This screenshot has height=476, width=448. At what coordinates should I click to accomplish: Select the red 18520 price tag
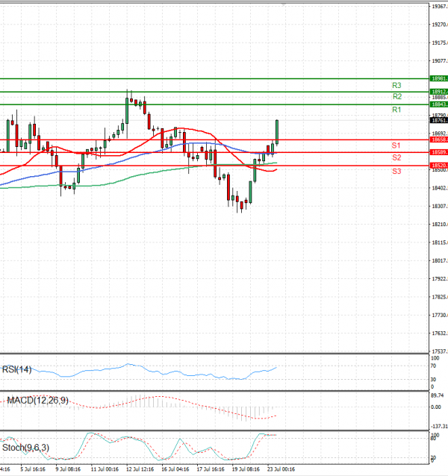pos(439,166)
